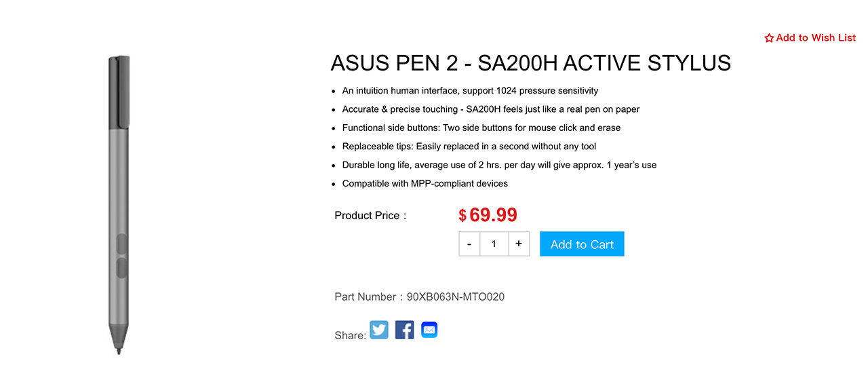
Task: Click the MPP-compliant devices bullet
Action: point(425,183)
